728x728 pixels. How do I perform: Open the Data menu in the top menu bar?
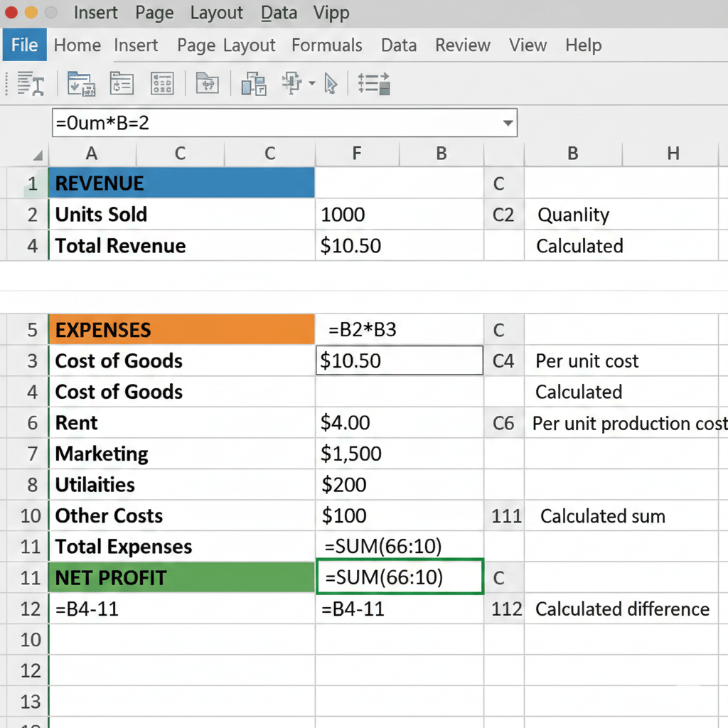279,13
